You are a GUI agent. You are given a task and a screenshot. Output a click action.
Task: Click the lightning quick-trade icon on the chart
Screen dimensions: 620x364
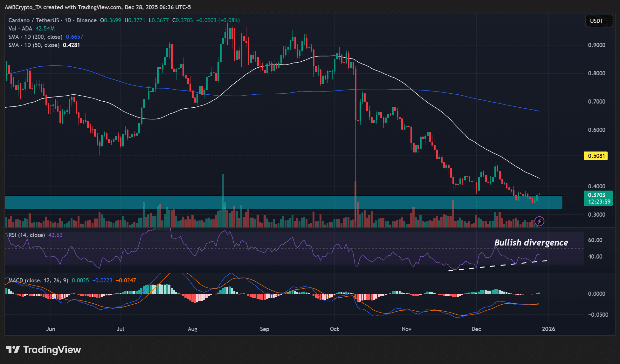[x=540, y=221]
